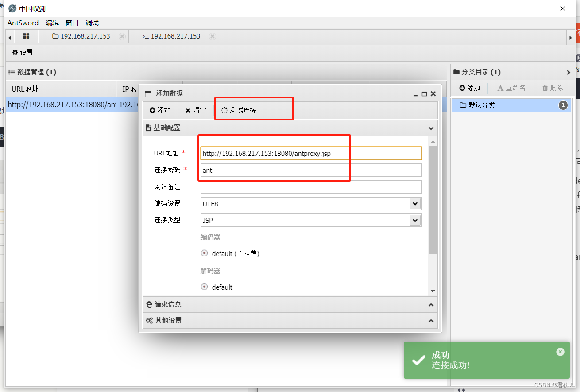The image size is (580, 392).
Task: Expand the 请求信息 section
Action: (x=431, y=305)
